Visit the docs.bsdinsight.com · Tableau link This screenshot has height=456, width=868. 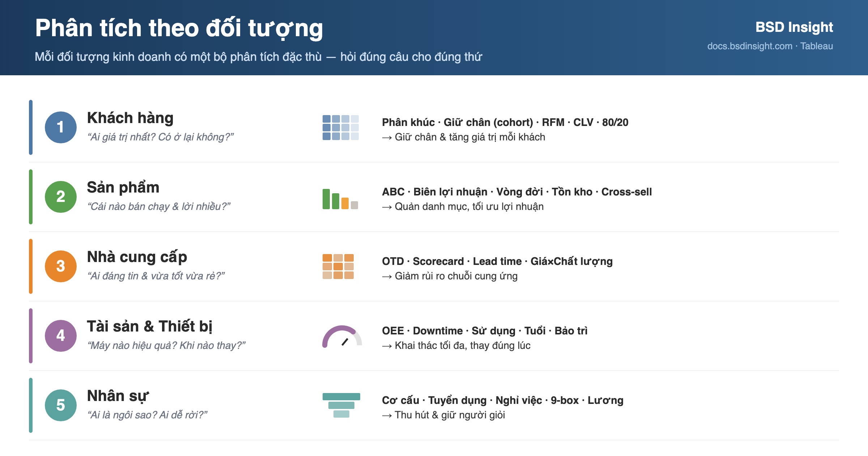[x=770, y=46]
